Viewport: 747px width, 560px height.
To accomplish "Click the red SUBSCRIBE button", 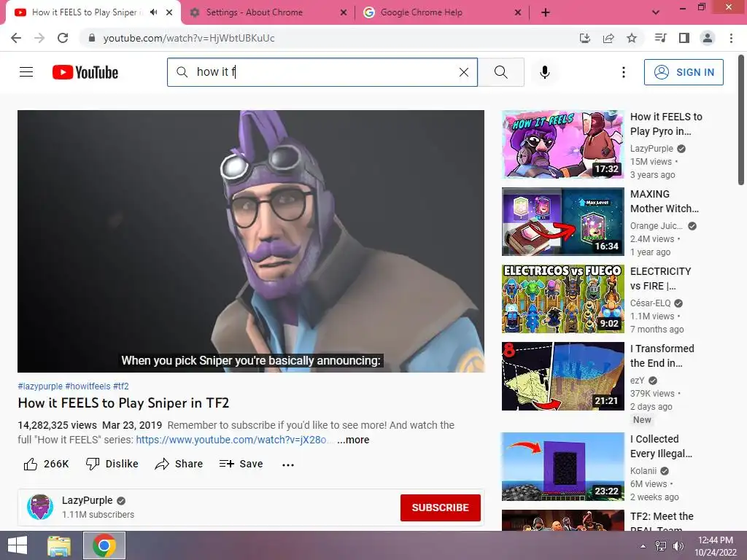I will [440, 507].
